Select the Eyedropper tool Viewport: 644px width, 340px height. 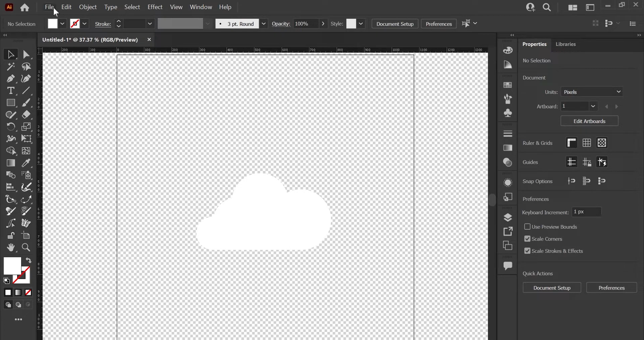[x=26, y=163]
